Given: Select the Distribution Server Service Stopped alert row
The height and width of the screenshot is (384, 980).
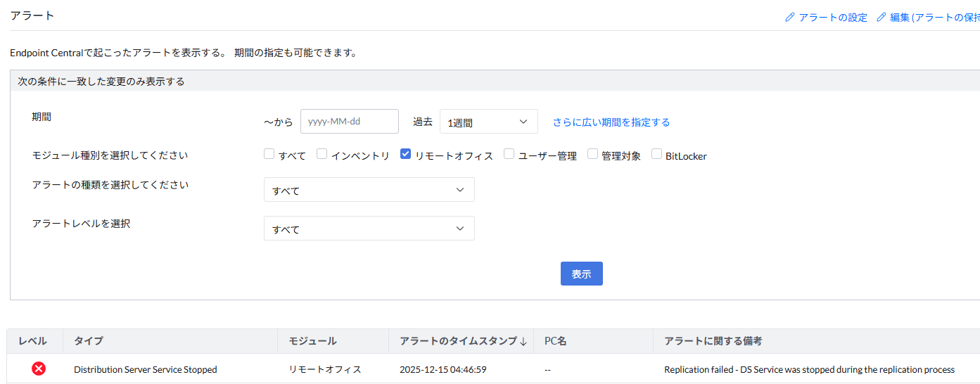Looking at the screenshot, I should 145,369.
